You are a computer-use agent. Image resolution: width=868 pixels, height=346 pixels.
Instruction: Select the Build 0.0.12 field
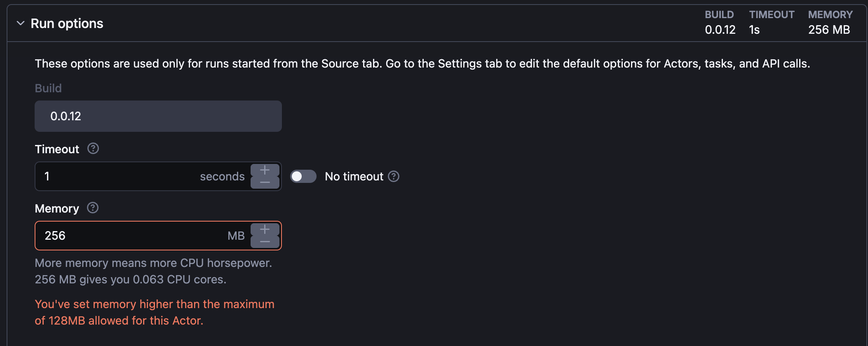click(158, 116)
